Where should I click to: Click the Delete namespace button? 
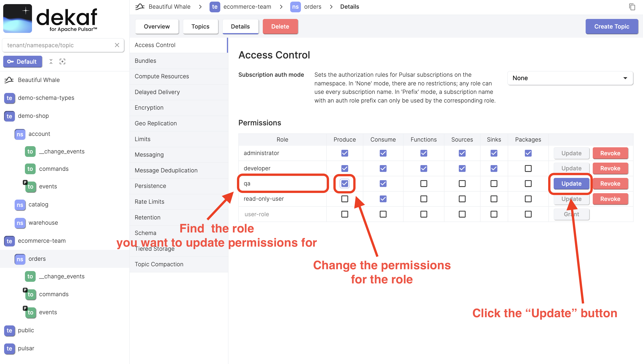[x=280, y=26]
